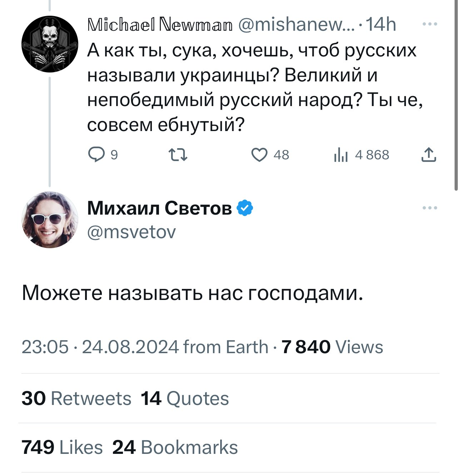The width and height of the screenshot is (461, 476).
Task: Click the 7 840 Views count
Action: click(332, 347)
